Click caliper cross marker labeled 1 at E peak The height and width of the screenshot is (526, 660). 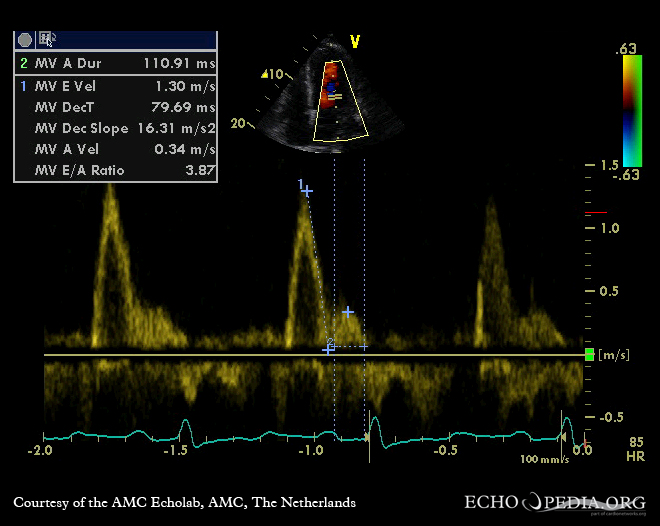307,190
